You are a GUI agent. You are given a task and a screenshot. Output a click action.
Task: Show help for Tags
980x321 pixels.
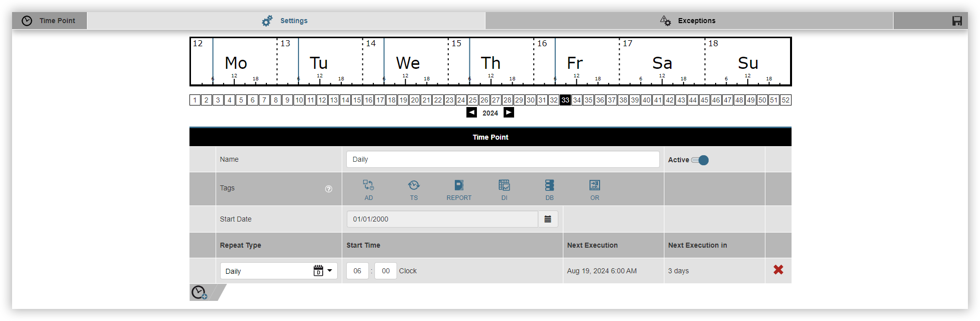pyautogui.click(x=329, y=189)
